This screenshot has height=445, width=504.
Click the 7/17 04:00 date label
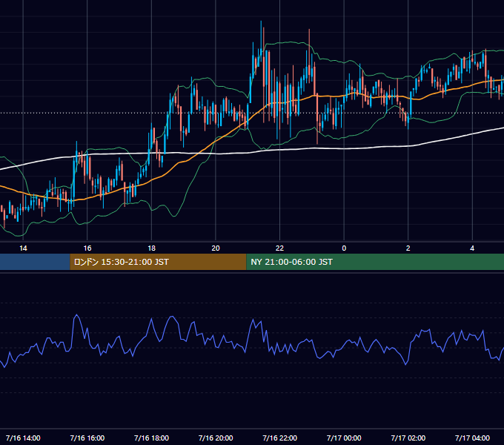click(472, 438)
